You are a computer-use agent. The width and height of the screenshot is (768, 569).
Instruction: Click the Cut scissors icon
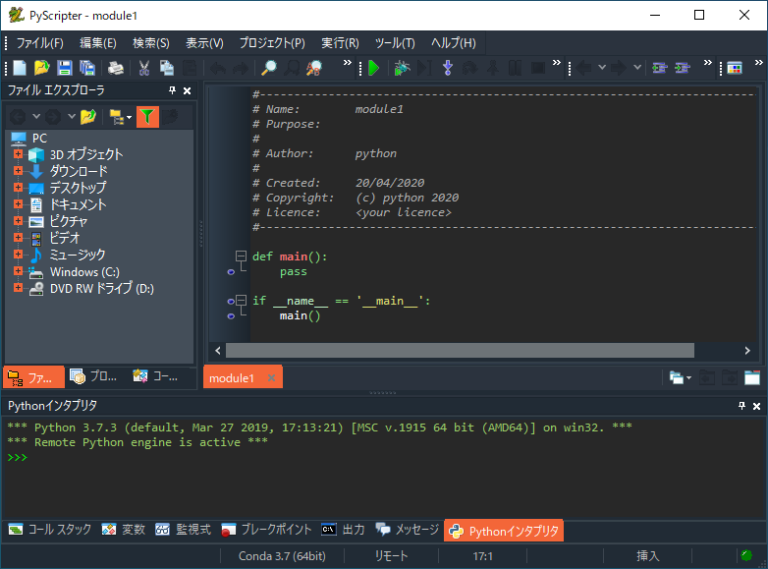point(144,68)
